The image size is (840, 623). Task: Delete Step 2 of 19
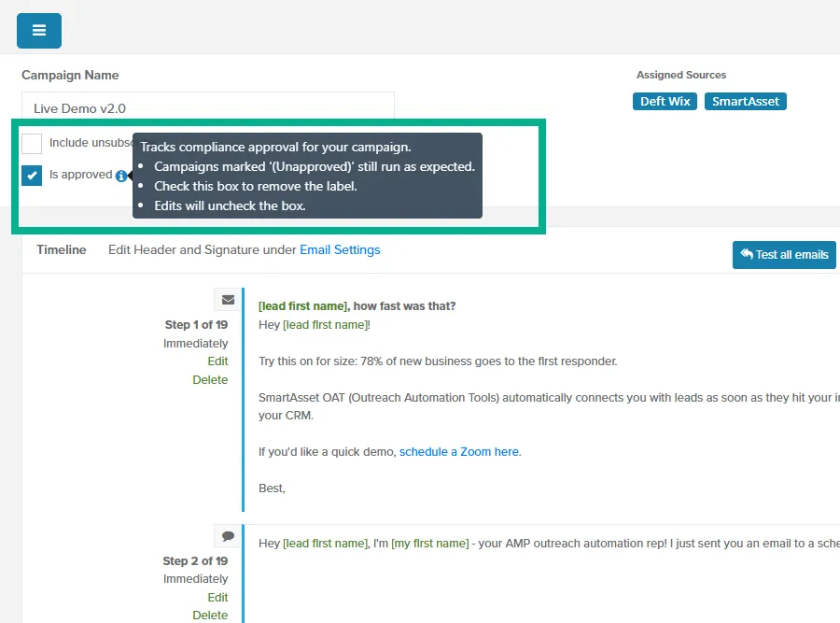pyautogui.click(x=210, y=615)
